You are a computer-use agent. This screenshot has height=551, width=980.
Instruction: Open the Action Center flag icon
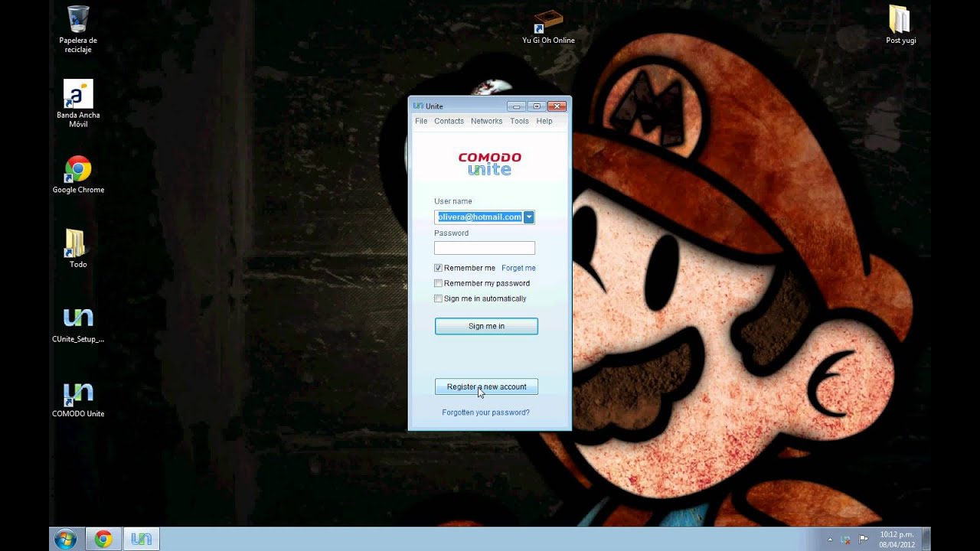click(x=864, y=539)
